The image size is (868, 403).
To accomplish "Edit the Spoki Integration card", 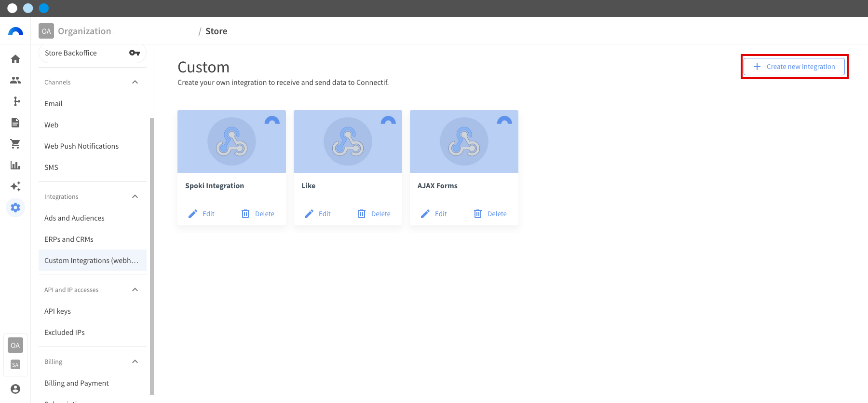I will [202, 214].
